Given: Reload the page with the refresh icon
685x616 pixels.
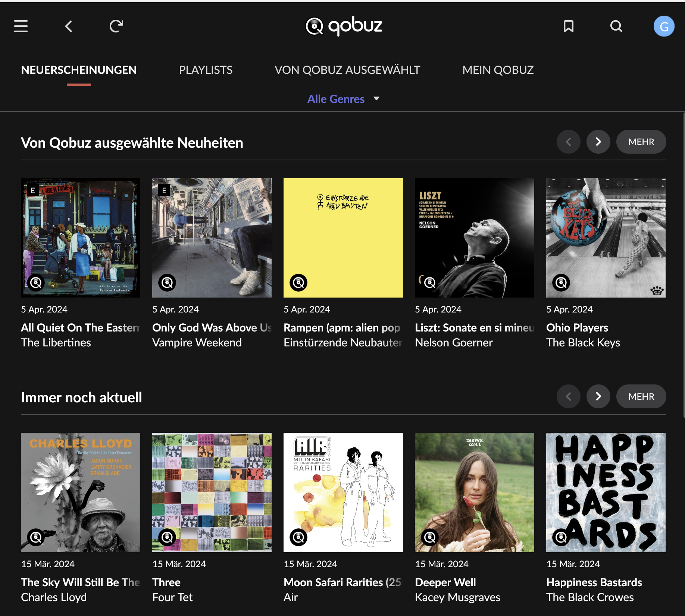Looking at the screenshot, I should point(116,26).
